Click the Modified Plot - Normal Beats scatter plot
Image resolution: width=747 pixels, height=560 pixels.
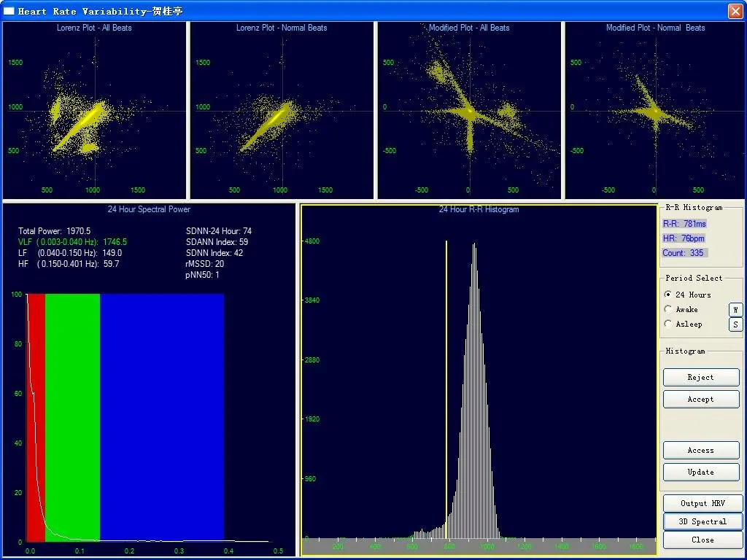coord(655,111)
